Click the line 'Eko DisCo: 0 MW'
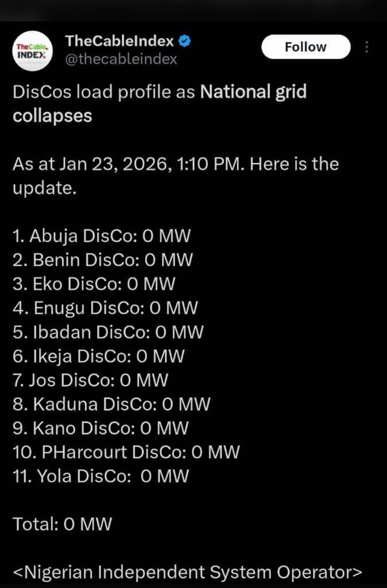 click(93, 284)
